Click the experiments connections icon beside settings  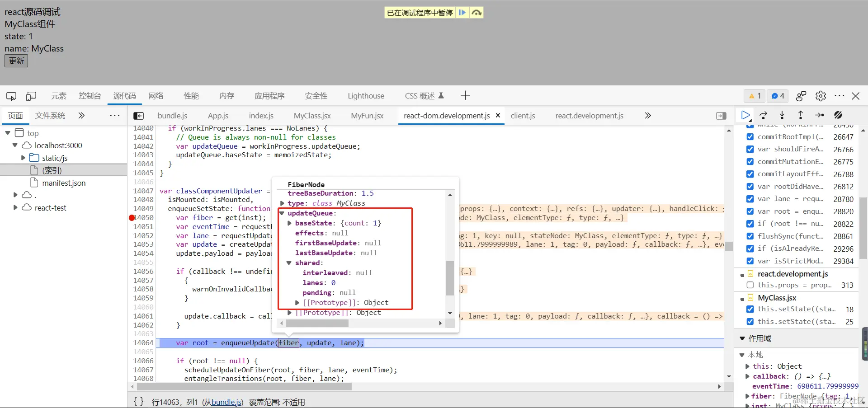click(x=801, y=96)
